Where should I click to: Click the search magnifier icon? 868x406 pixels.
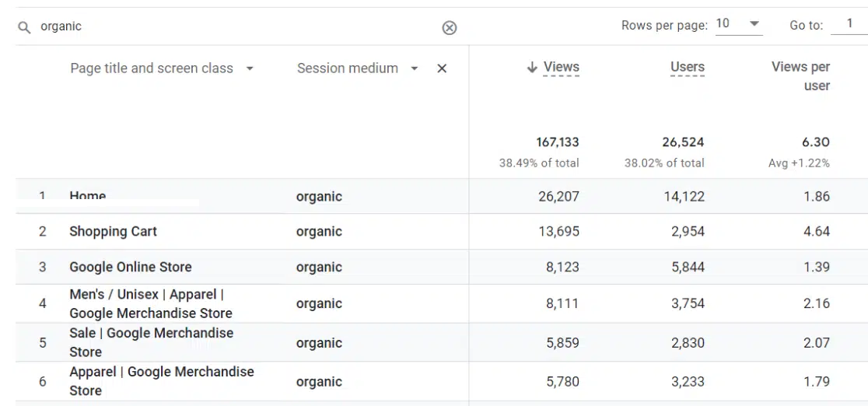tap(24, 27)
